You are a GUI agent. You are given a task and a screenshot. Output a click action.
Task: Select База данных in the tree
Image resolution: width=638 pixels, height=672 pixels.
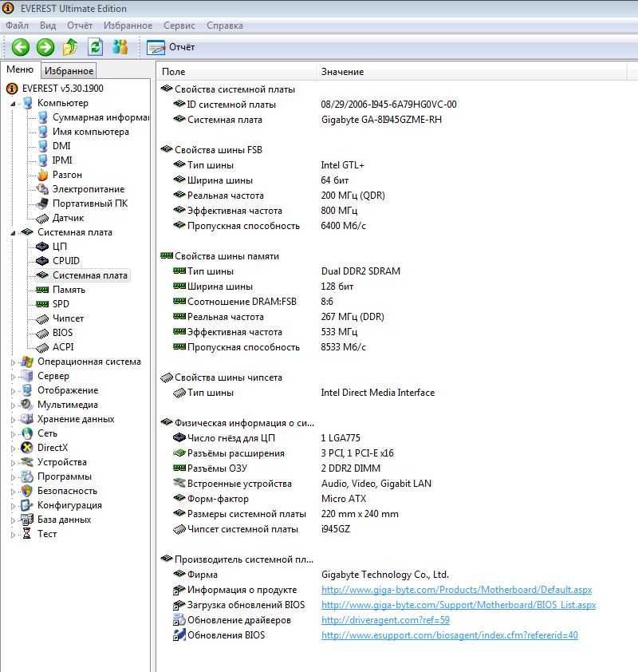(x=65, y=520)
